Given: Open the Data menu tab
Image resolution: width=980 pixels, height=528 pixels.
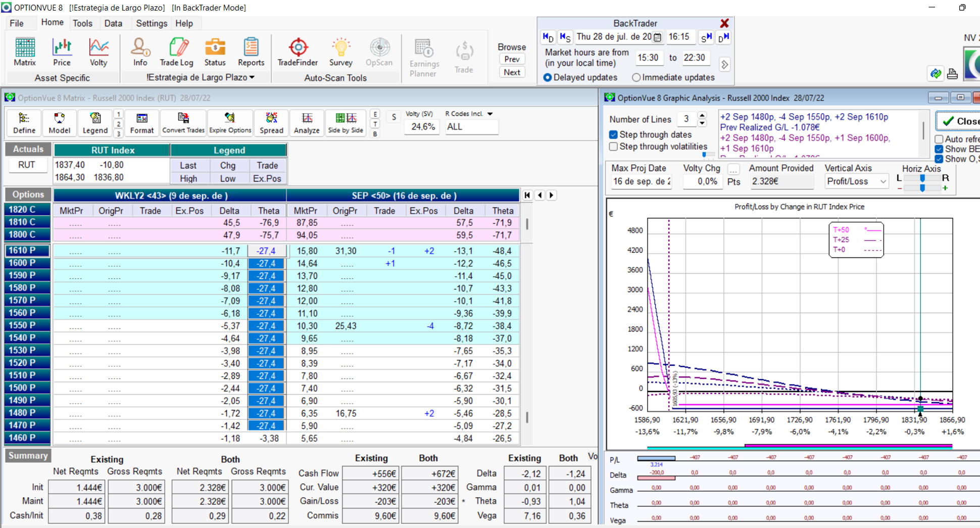Looking at the screenshot, I should click(x=113, y=23).
